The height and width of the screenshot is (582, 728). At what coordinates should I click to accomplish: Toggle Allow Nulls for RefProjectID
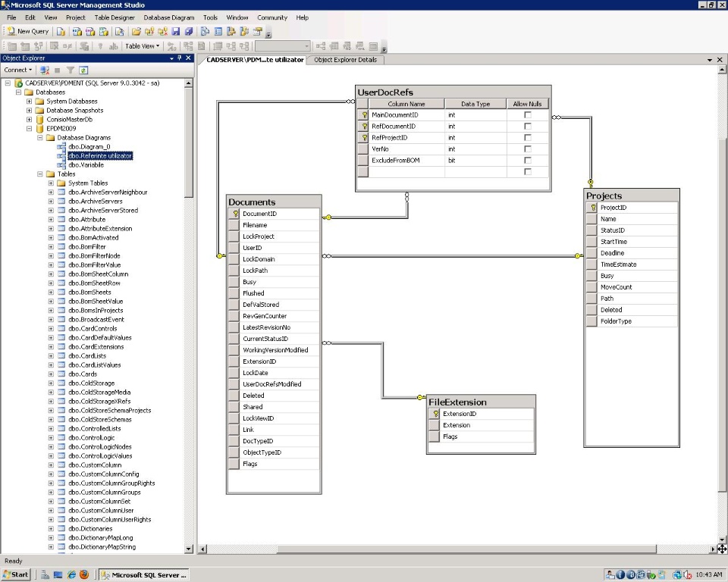point(528,137)
